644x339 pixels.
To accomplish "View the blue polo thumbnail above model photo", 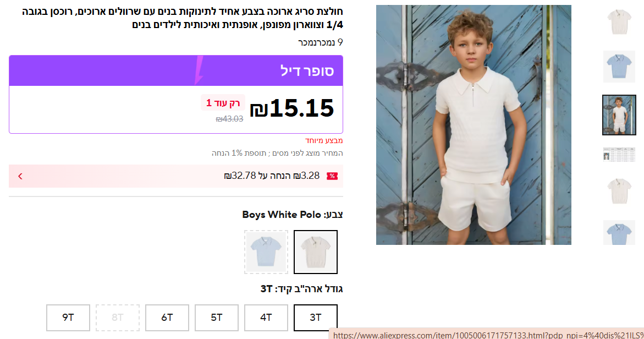I will (619, 67).
